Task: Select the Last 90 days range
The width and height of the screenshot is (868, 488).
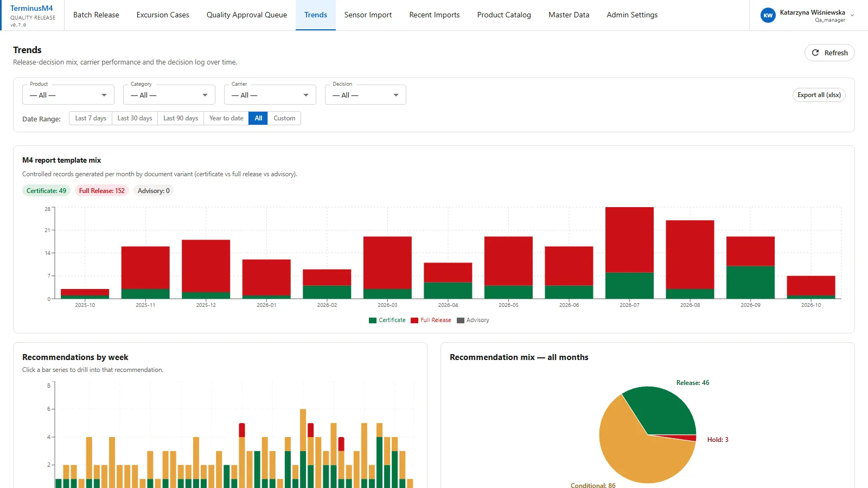Action: (x=181, y=118)
